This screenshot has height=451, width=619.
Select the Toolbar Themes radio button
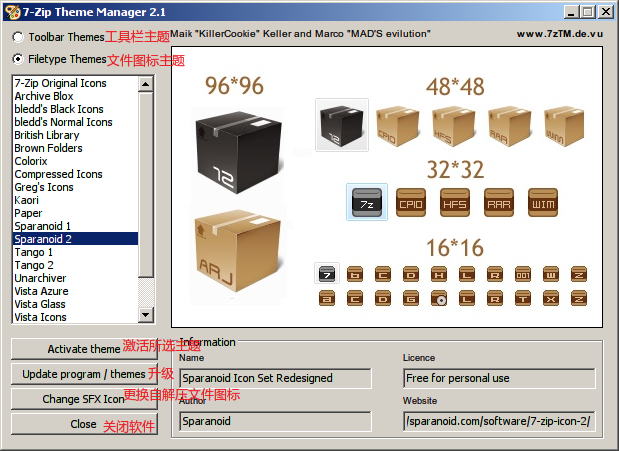click(18, 37)
